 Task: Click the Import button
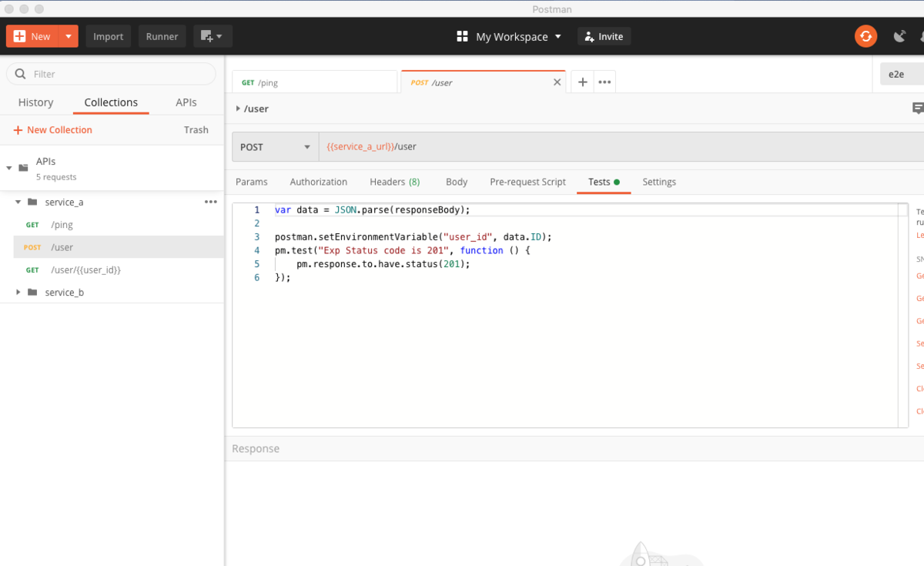click(x=109, y=36)
